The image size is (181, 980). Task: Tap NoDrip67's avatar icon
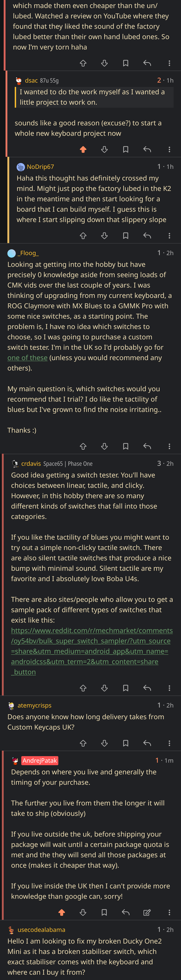pyautogui.click(x=21, y=167)
